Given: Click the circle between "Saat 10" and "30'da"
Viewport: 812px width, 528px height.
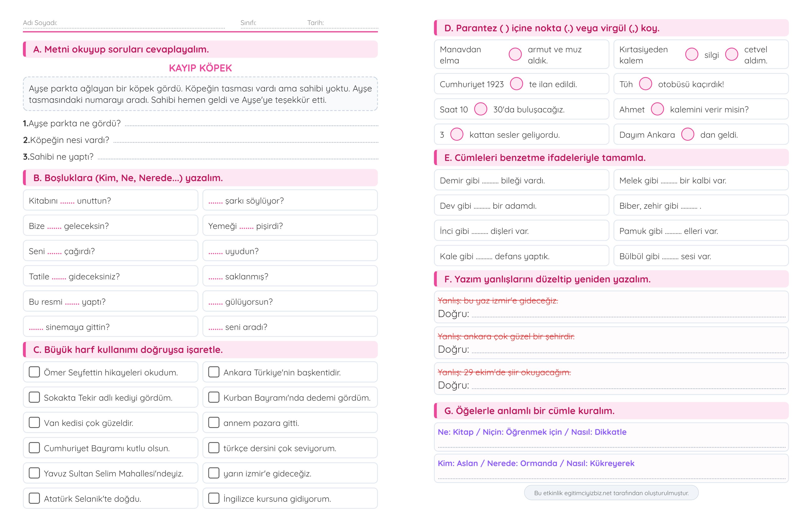Looking at the screenshot, I should (480, 109).
